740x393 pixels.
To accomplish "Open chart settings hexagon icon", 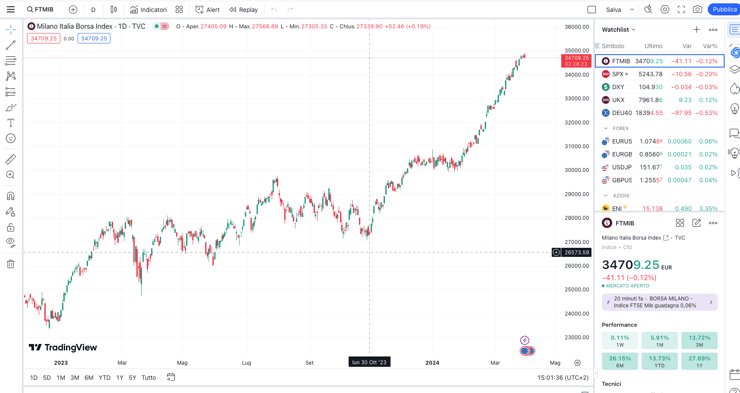I will [665, 9].
